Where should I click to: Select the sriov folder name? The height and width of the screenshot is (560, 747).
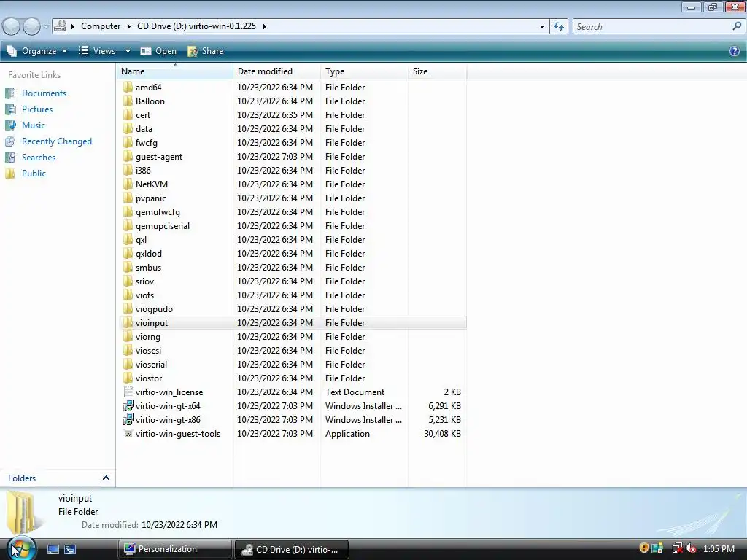(144, 281)
